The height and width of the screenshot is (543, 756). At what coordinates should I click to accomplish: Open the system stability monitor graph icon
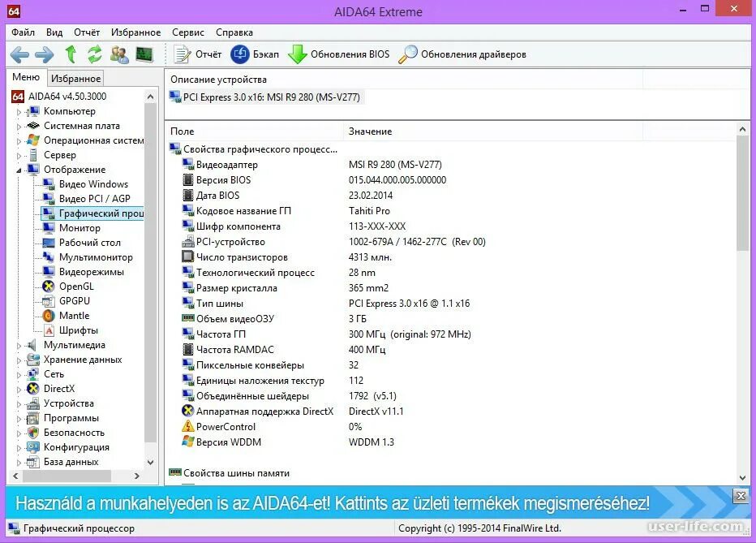pos(144,54)
